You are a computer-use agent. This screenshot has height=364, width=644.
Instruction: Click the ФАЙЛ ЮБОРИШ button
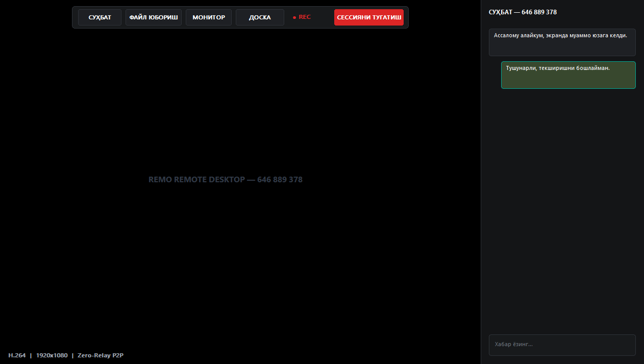(154, 17)
